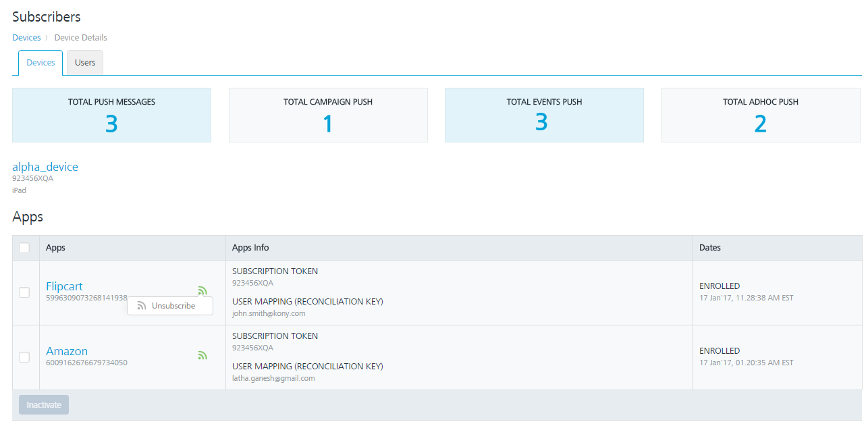The height and width of the screenshot is (424, 868).
Task: Select the Total Campaign Push card
Action: tap(328, 115)
